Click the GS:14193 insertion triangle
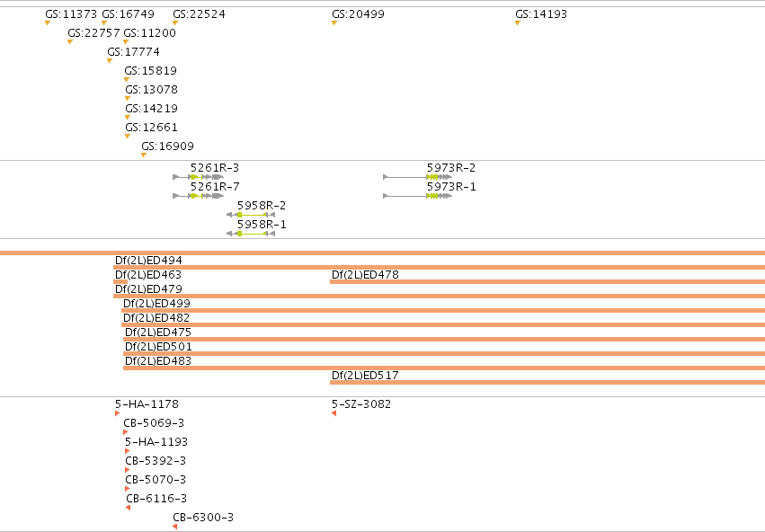This screenshot has width=765, height=532. pyautogui.click(x=518, y=23)
